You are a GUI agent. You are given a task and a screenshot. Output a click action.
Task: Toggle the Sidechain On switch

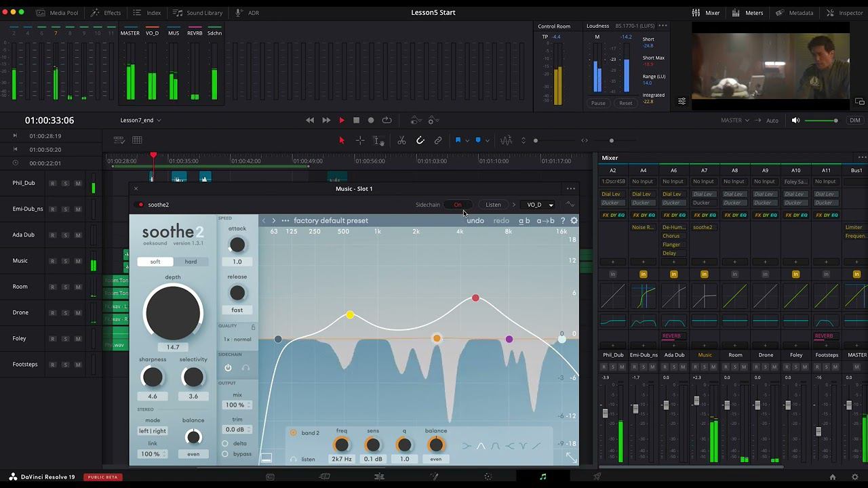tap(458, 205)
